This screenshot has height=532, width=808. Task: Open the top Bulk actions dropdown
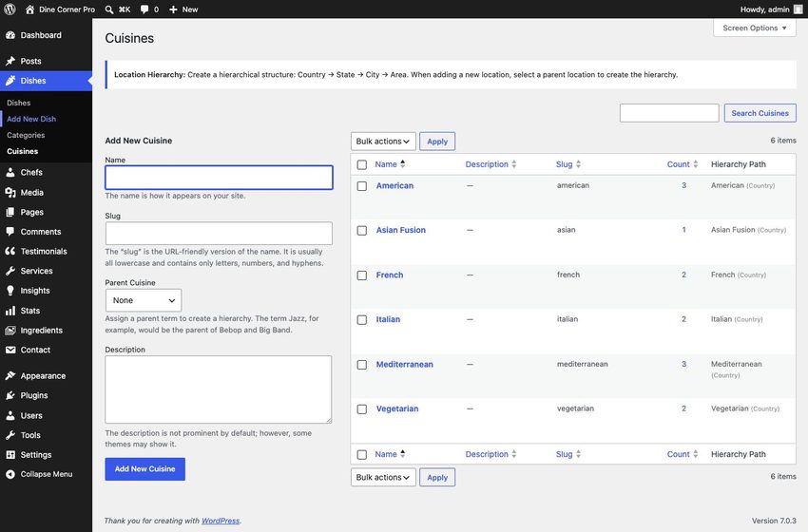[383, 142]
